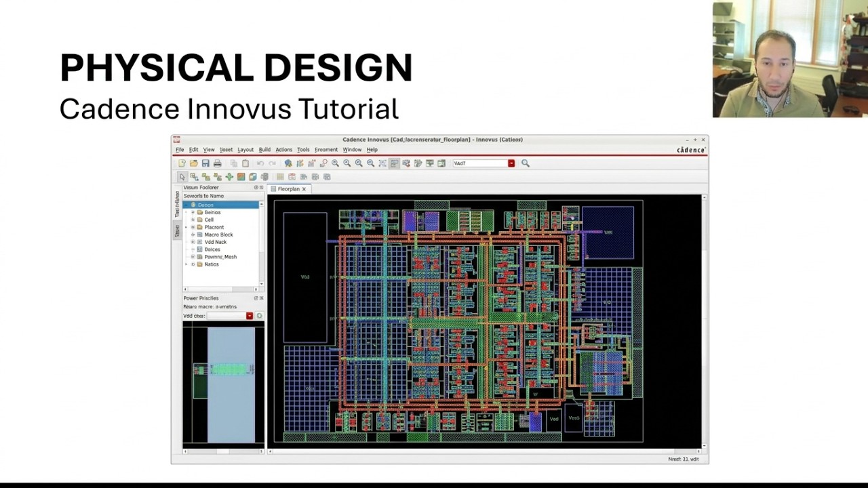The image size is (868, 488).
Task: Click the Vdd input field in Power panel
Action: tap(226, 316)
